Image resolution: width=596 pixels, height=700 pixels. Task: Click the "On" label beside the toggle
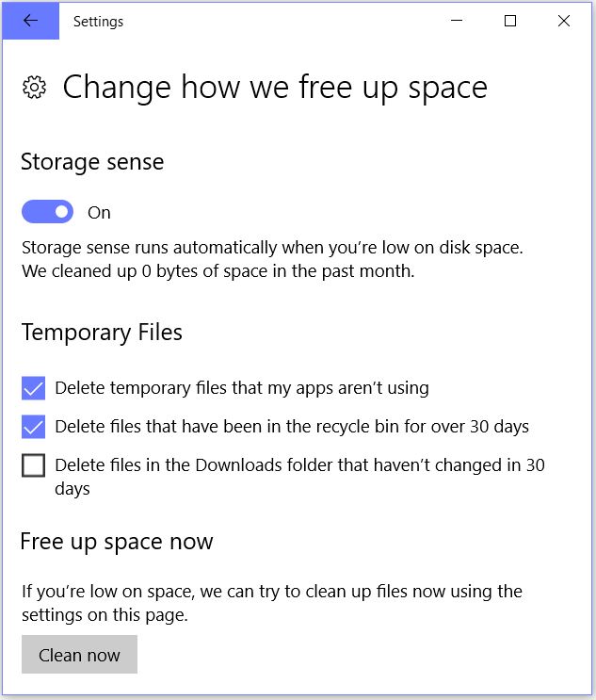coord(99,213)
